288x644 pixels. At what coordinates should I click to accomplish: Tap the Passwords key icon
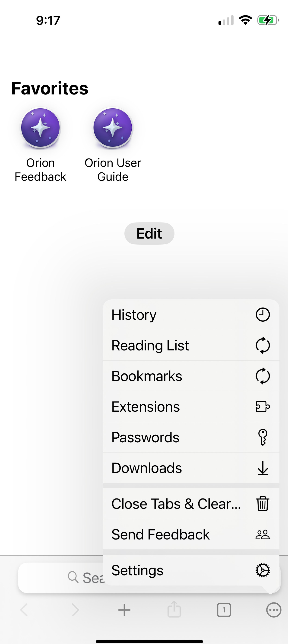263,437
